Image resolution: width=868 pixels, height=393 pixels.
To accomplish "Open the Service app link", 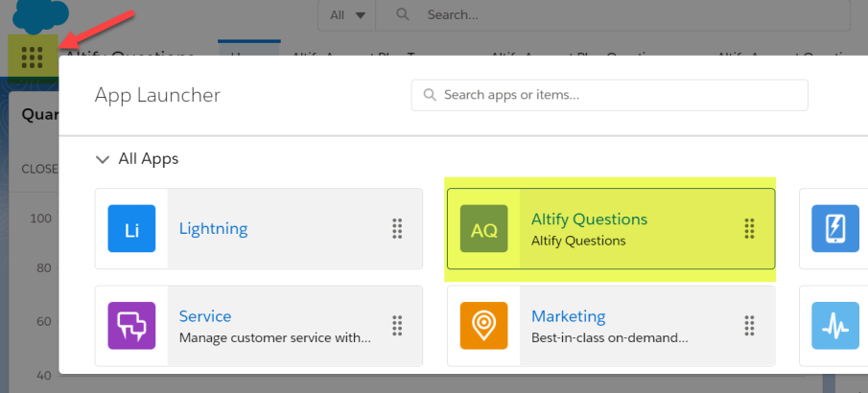I will click(x=205, y=316).
